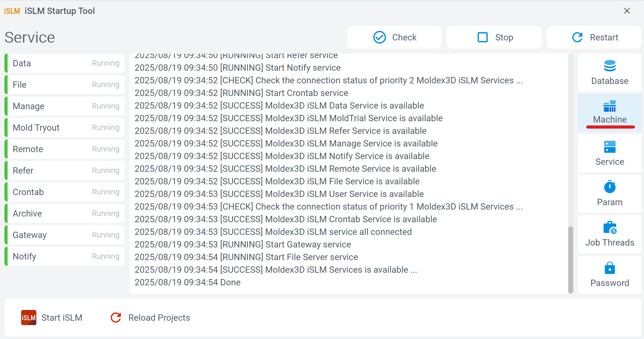Select the Remote service row
Image resolution: width=644 pixels, height=339 pixels.
click(x=64, y=149)
